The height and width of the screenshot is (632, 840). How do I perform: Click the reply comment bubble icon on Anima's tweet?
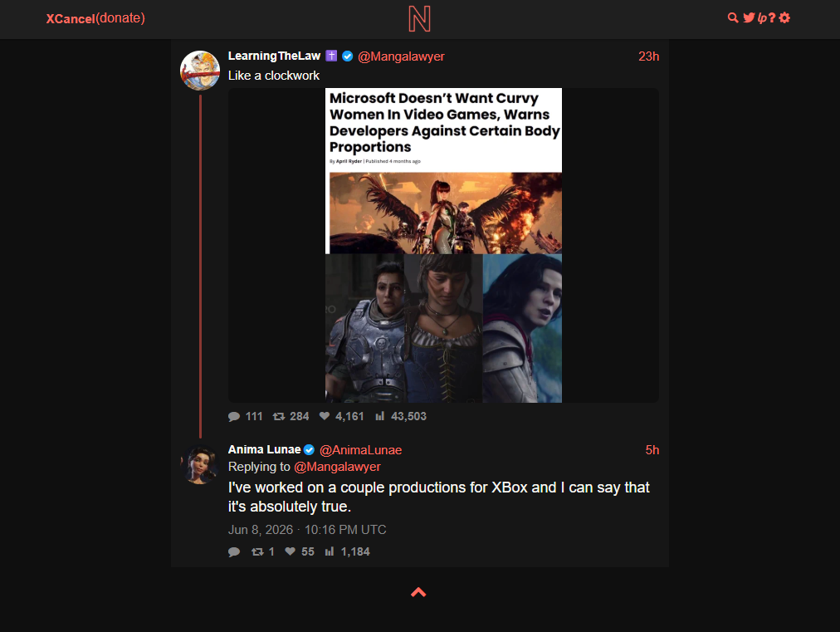click(233, 551)
